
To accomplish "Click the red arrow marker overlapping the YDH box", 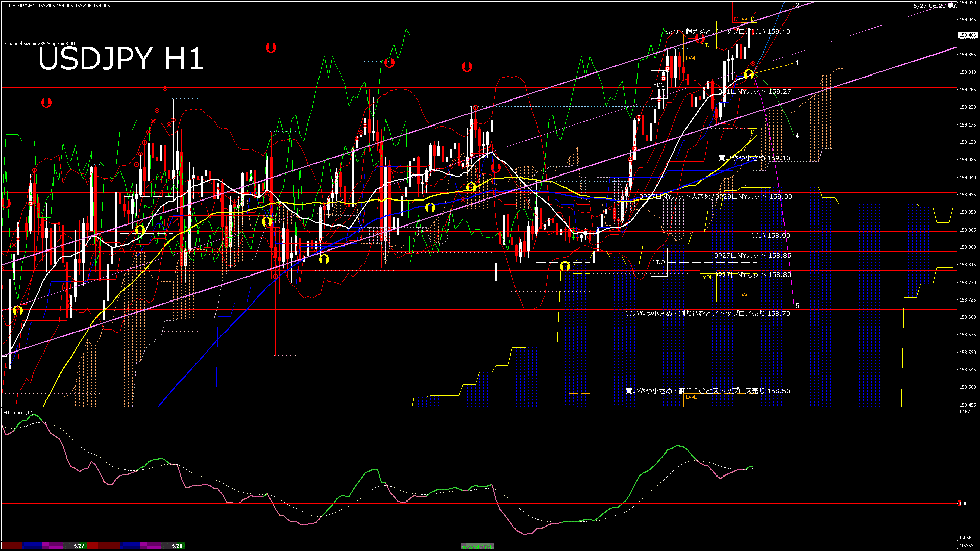I will 700,38.
